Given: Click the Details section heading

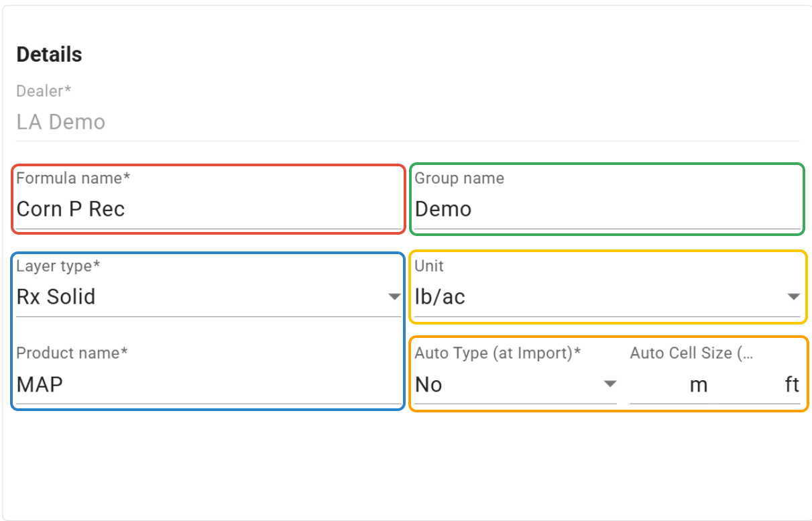Looking at the screenshot, I should [49, 54].
